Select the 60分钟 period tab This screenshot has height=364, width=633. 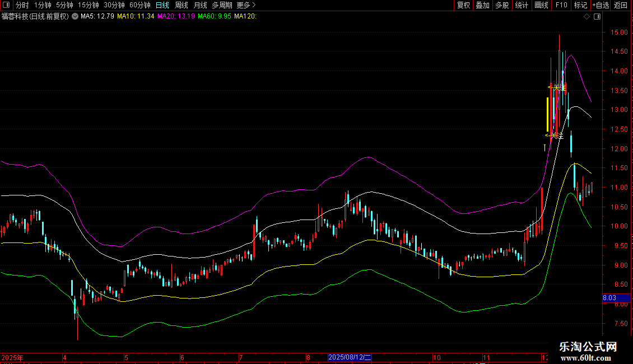139,5
